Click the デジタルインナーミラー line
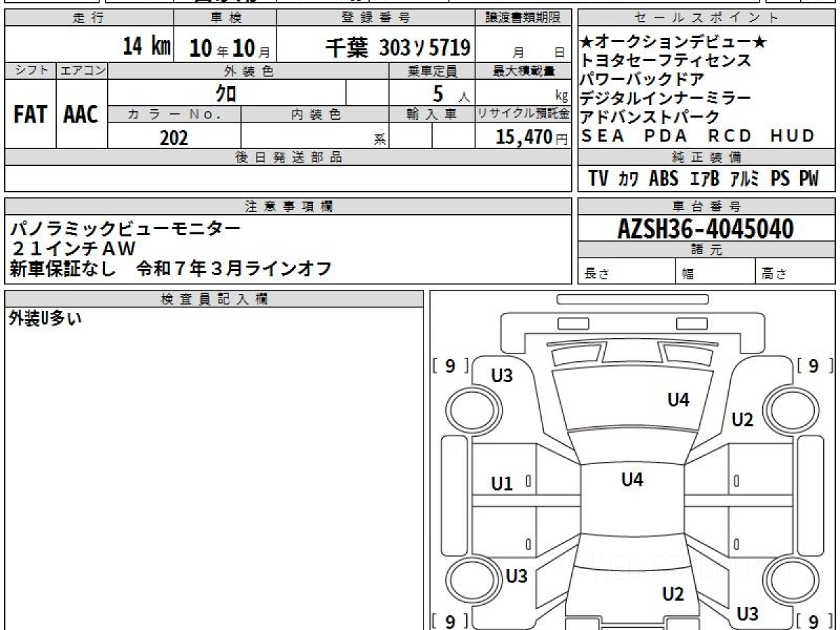Viewport: 840px width, 630px height. (665, 99)
